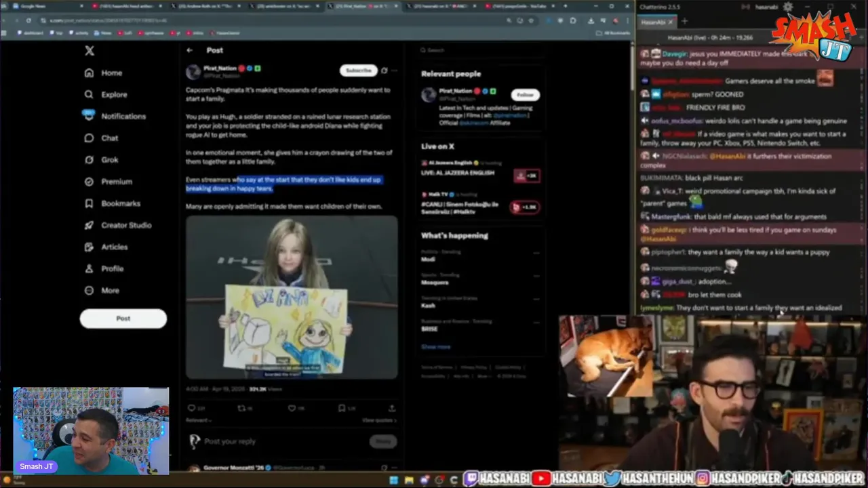
Task: Close the HasanAbi Chatterino tab
Action: click(x=671, y=22)
